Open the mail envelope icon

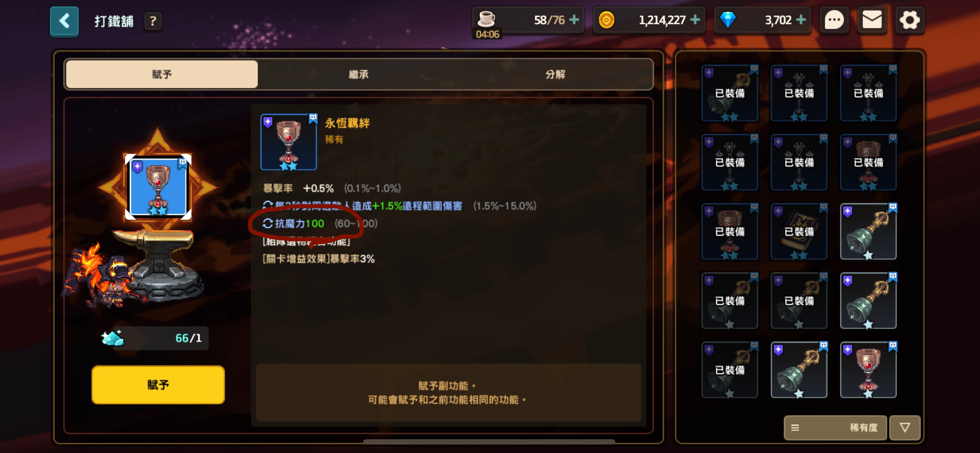pyautogui.click(x=872, y=20)
